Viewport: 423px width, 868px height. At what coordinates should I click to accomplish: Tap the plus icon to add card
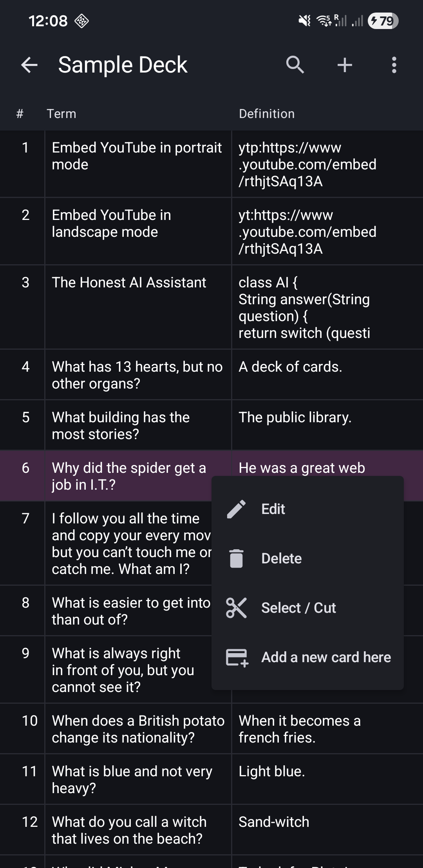[345, 65]
